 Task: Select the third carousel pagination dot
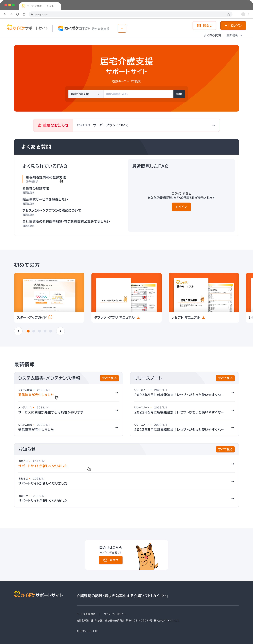click(40, 331)
